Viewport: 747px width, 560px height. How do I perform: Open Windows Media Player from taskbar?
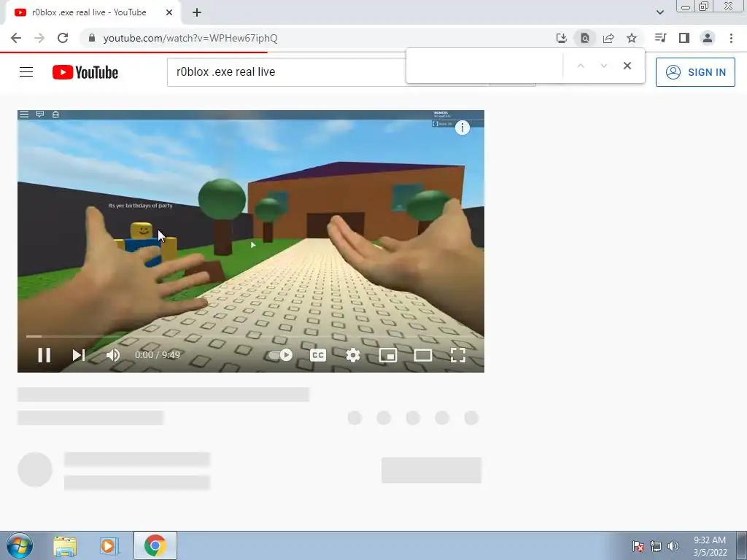click(x=109, y=546)
